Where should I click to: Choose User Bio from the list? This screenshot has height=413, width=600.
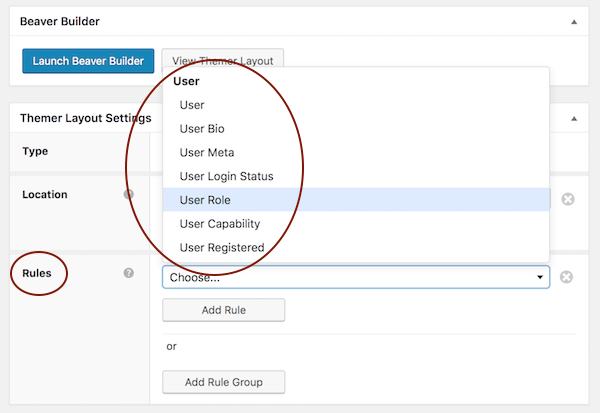(202, 129)
